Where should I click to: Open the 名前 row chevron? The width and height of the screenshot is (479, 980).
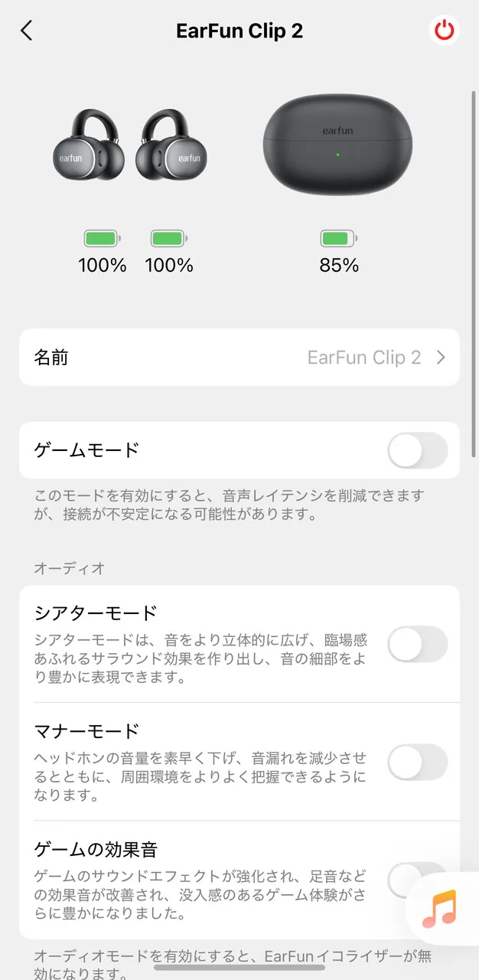(x=441, y=358)
